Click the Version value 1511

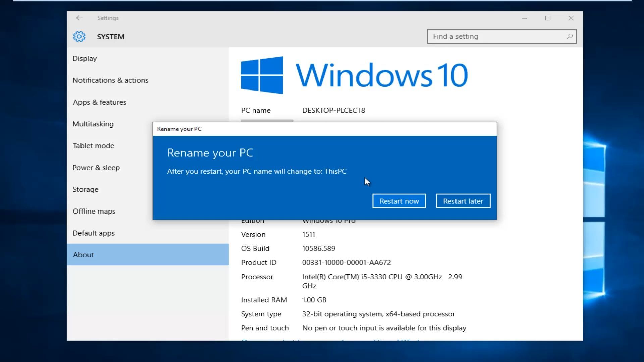(309, 234)
